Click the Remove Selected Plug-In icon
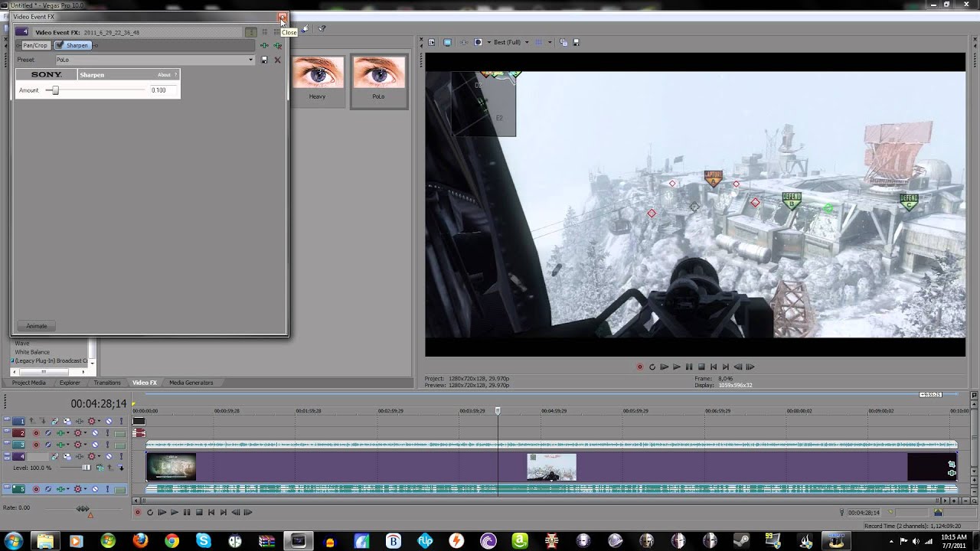980x551 pixels. (x=277, y=45)
